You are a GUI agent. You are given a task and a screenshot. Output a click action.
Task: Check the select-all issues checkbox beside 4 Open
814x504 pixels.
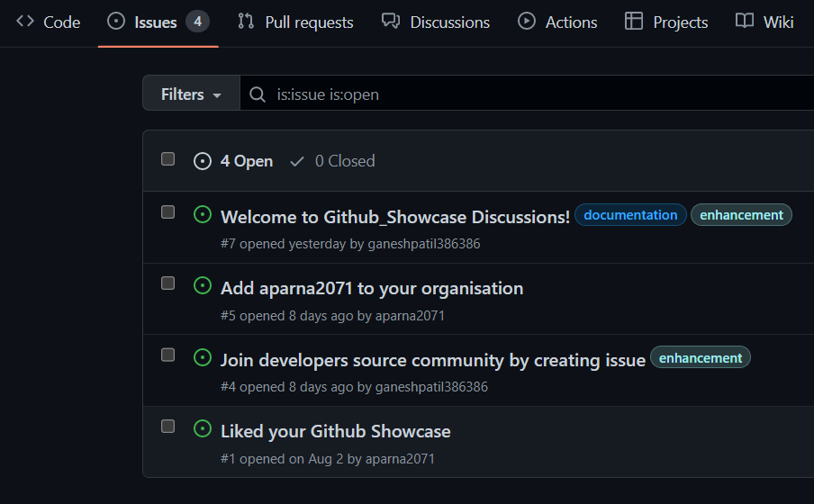(167, 158)
